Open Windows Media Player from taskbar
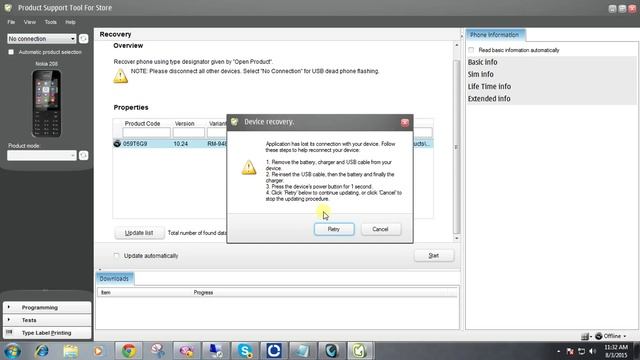 click(x=98, y=351)
